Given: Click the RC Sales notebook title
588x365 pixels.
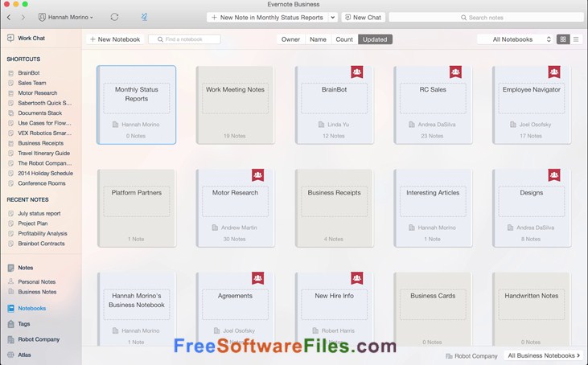Looking at the screenshot, I should [433, 89].
